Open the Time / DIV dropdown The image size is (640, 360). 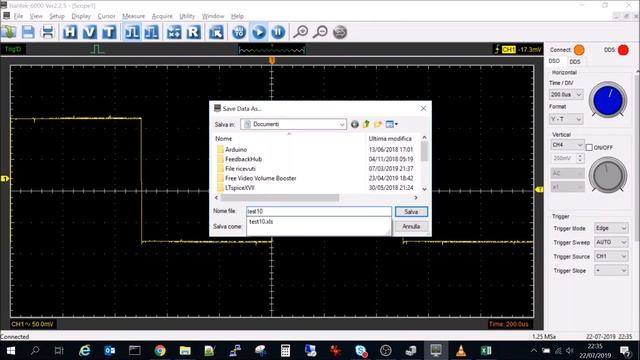click(566, 95)
